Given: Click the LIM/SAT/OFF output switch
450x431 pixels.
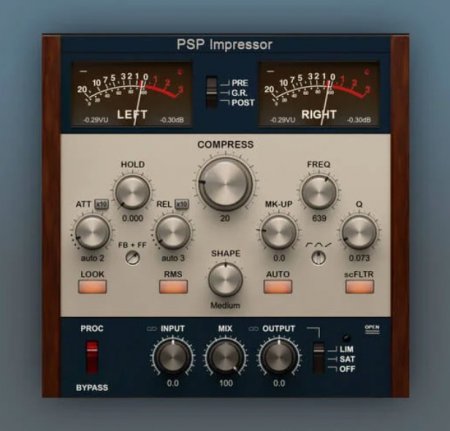Looking at the screenshot, I should (319, 357).
